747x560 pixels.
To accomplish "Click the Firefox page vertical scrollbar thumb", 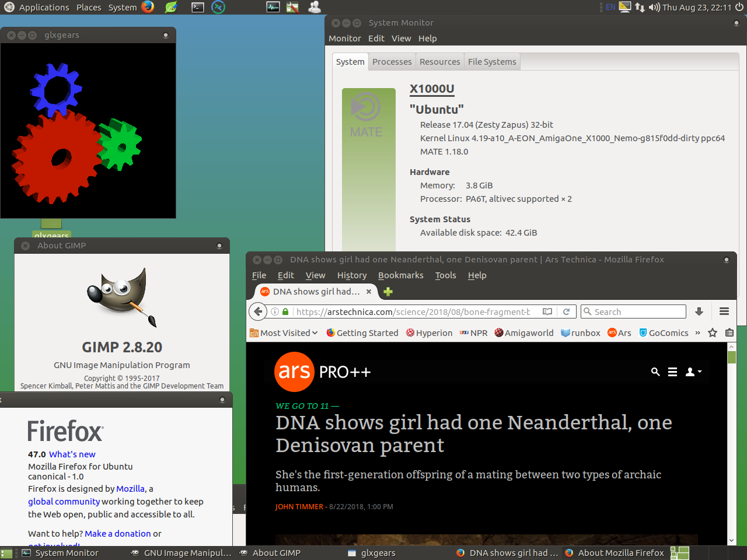I will [732, 357].
